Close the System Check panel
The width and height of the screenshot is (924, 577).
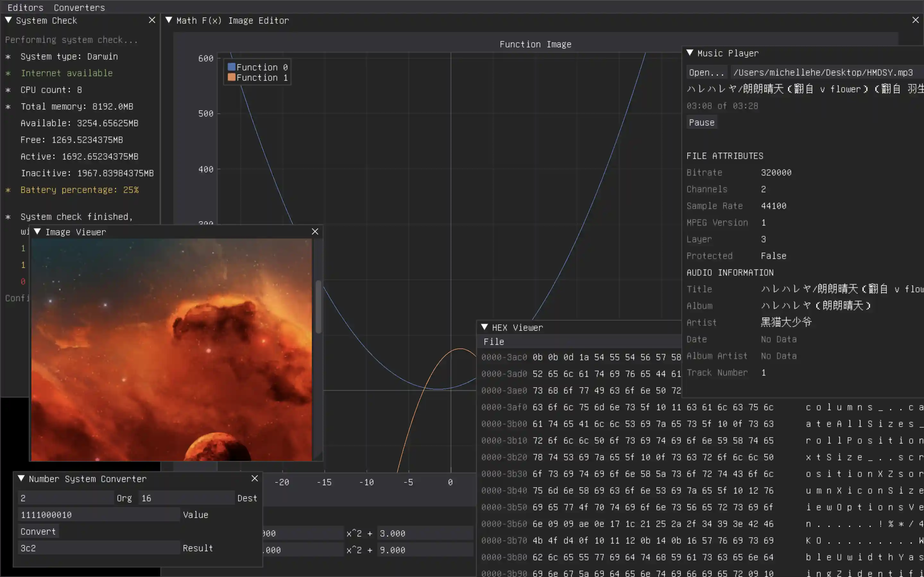point(152,20)
